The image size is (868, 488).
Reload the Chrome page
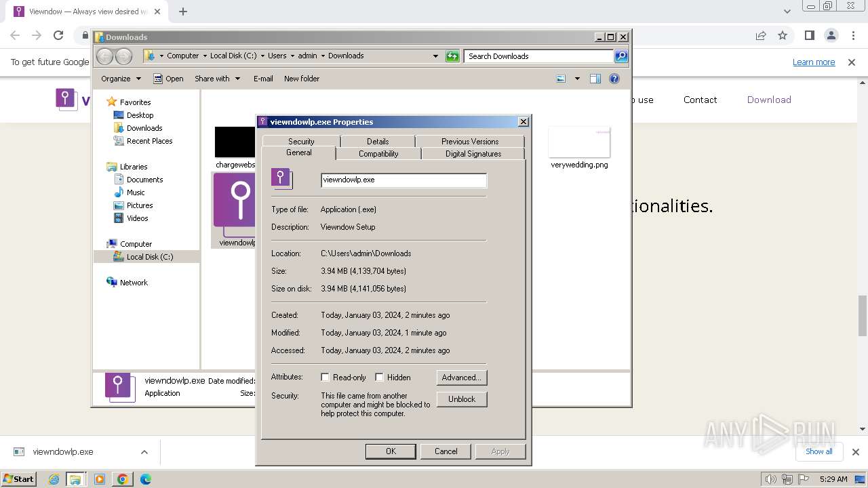(x=58, y=35)
